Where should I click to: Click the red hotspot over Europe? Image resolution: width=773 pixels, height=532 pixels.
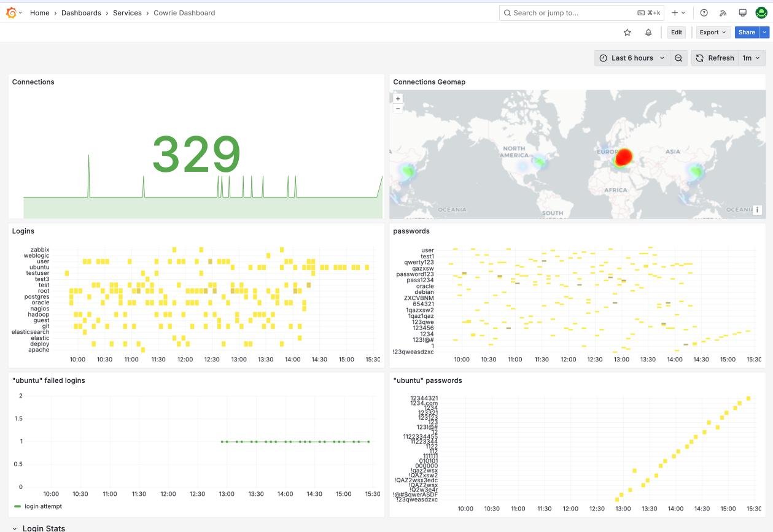click(x=623, y=157)
